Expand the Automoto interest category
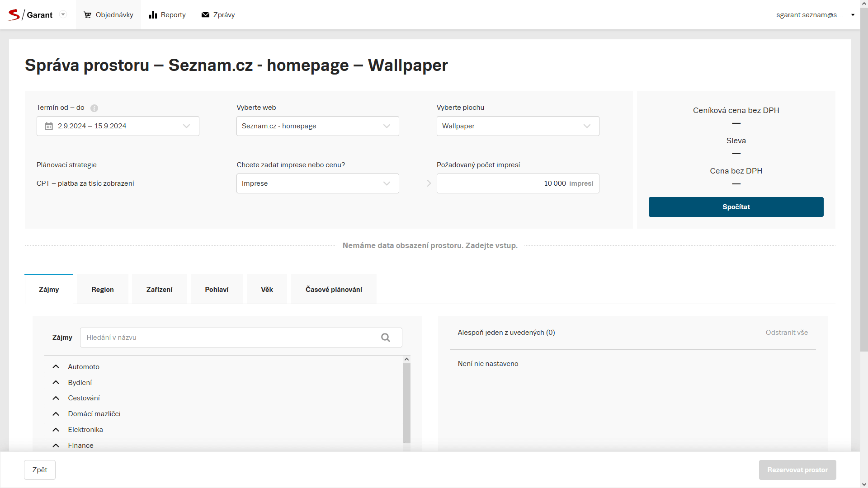The height and width of the screenshot is (488, 868). pos(56,366)
